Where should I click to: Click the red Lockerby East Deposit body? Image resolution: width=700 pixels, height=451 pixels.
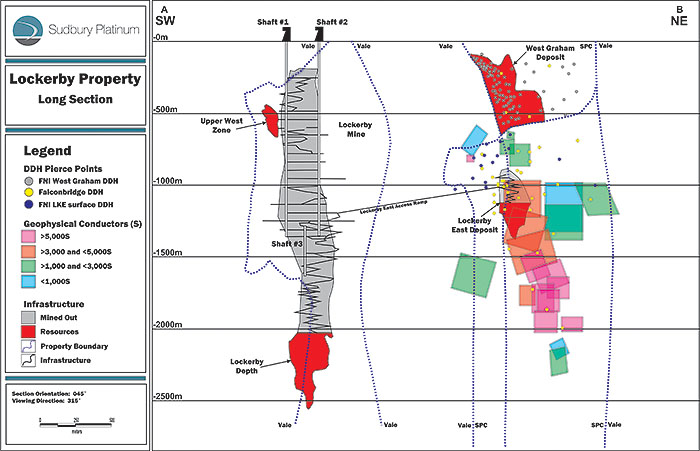(513, 219)
